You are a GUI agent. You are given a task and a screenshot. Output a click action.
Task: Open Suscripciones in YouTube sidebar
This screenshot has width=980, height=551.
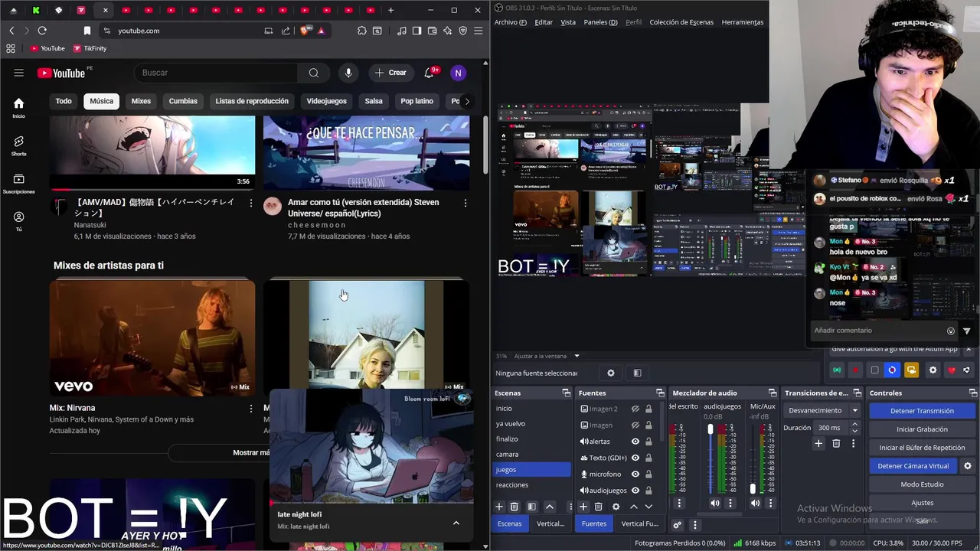[18, 184]
